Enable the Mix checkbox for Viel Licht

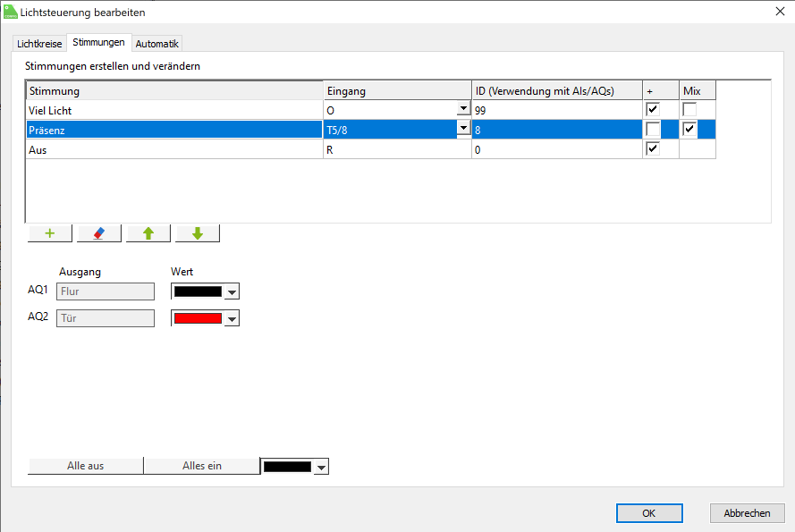click(x=689, y=110)
